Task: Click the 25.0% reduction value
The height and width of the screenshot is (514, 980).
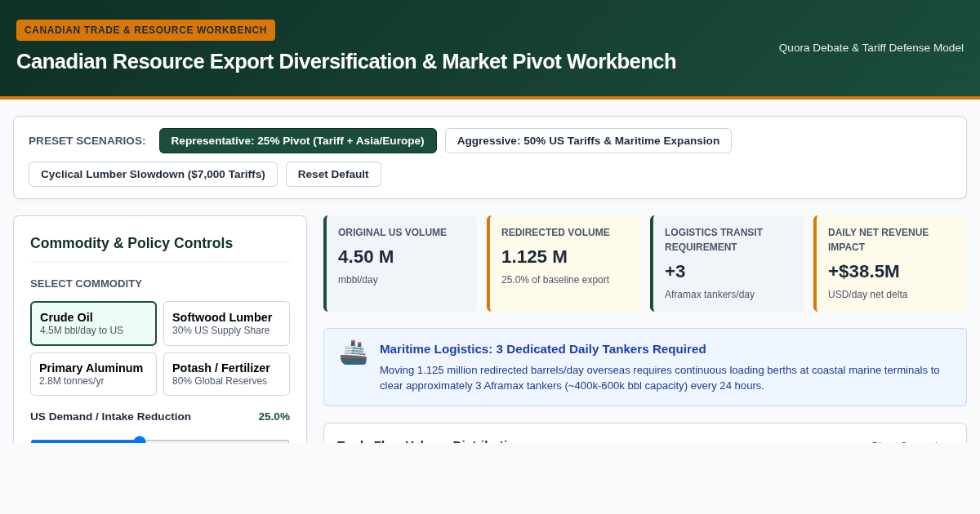Action: click(x=274, y=417)
